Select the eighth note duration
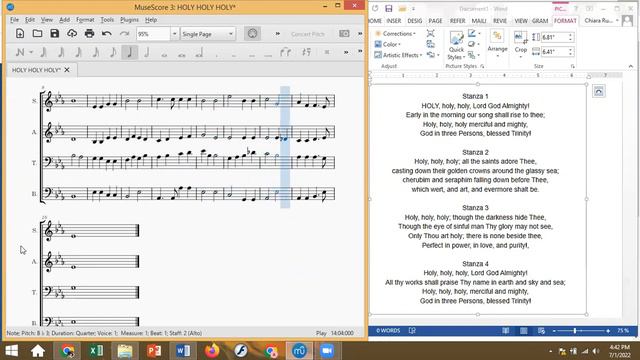 113,52
